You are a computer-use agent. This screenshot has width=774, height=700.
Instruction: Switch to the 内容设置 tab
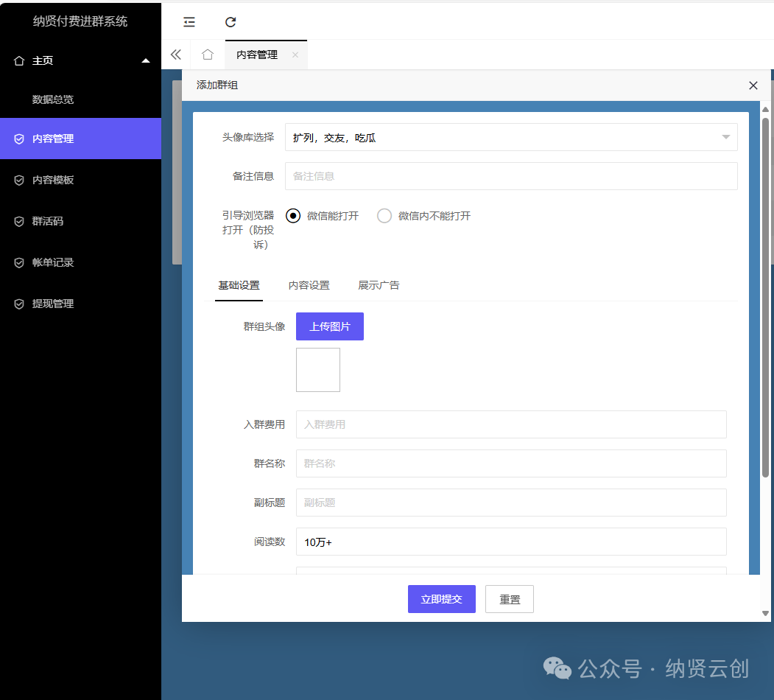pos(309,285)
